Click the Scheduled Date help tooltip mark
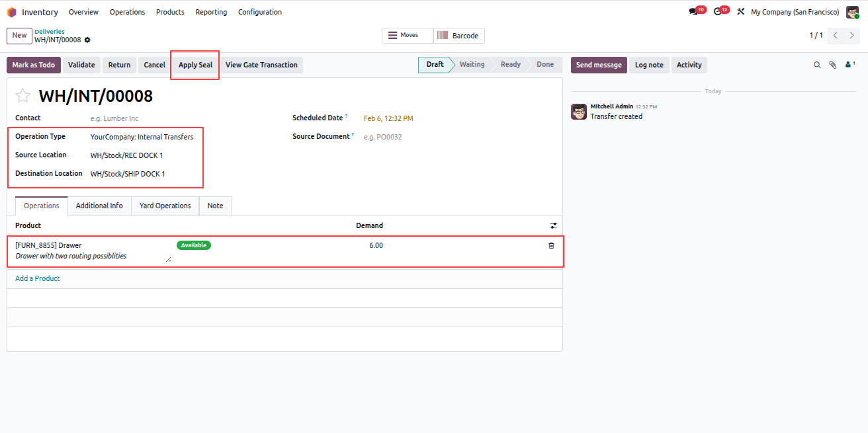 pyautogui.click(x=346, y=116)
